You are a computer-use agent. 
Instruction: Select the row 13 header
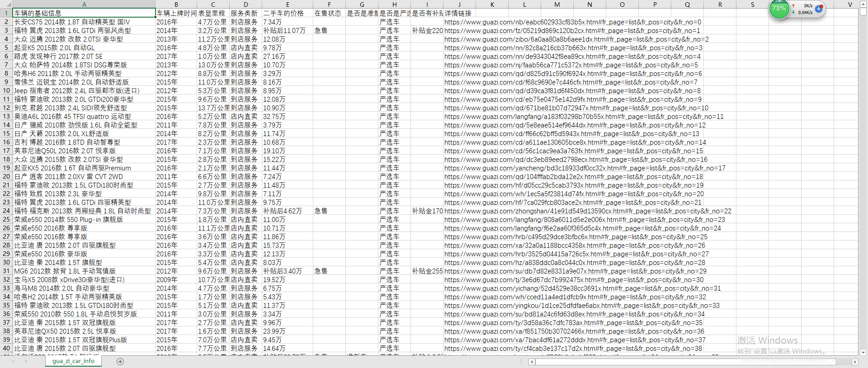click(6, 116)
